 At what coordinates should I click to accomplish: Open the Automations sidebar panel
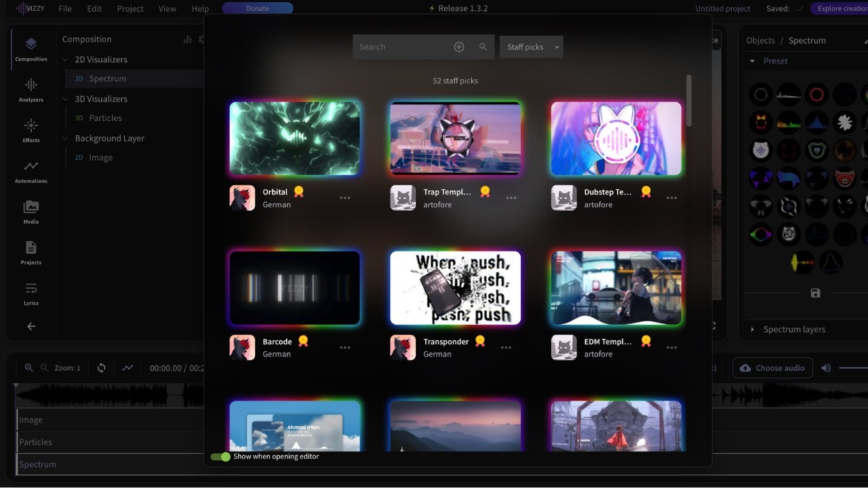click(x=31, y=172)
